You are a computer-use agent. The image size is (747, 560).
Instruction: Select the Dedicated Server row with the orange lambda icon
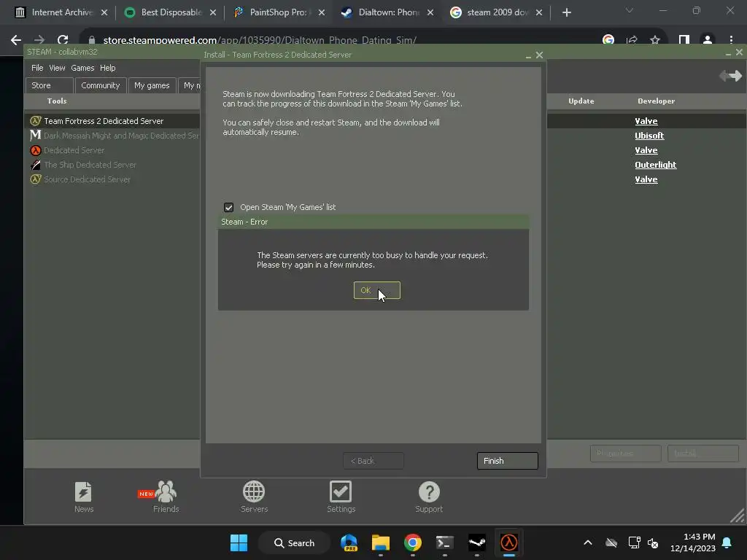click(112, 150)
